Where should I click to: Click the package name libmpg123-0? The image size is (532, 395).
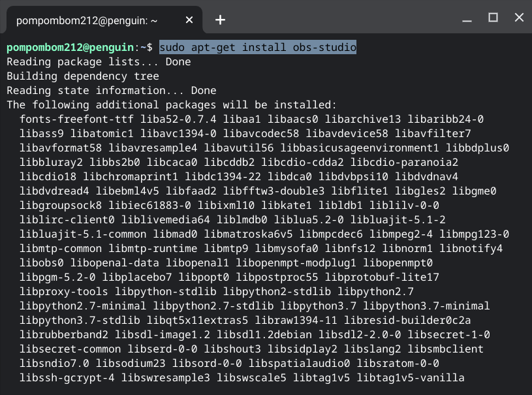coord(474,234)
